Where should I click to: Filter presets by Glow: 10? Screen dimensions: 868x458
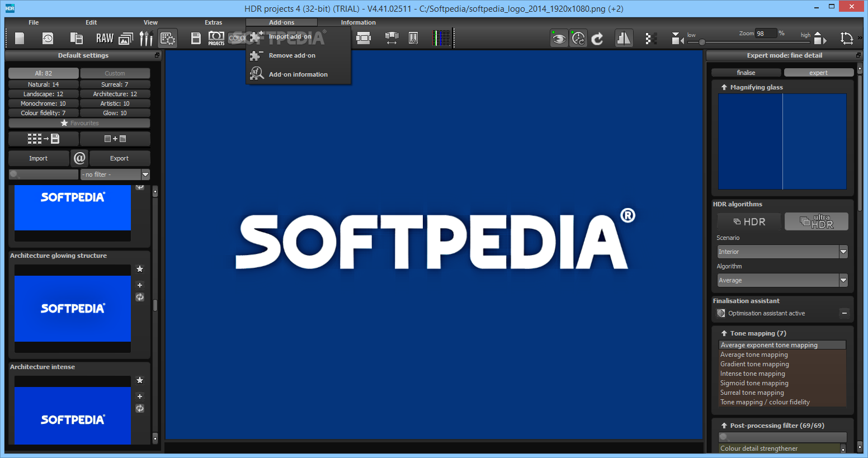click(x=115, y=113)
